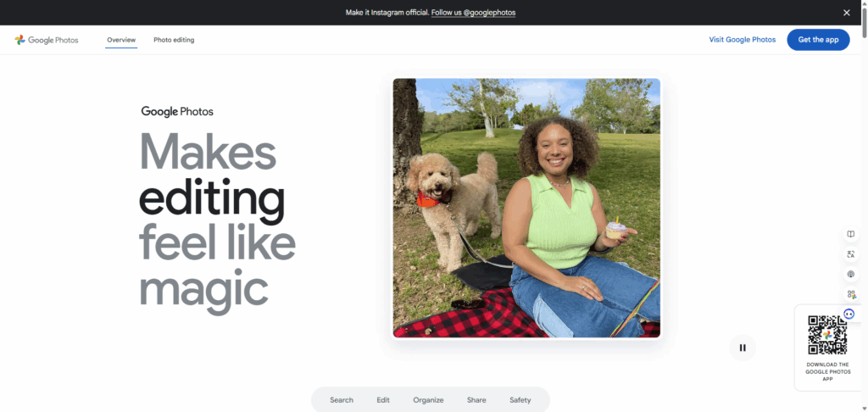Click the podcast-style circular icon on right
Viewport: 868px width, 412px height.
[x=851, y=274]
